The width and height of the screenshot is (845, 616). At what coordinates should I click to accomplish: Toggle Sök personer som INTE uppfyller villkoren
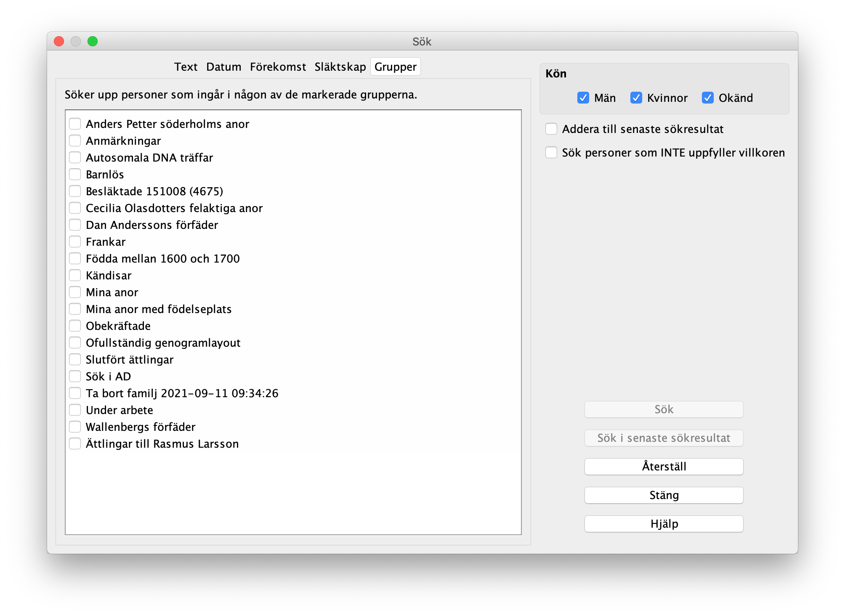pyautogui.click(x=551, y=152)
